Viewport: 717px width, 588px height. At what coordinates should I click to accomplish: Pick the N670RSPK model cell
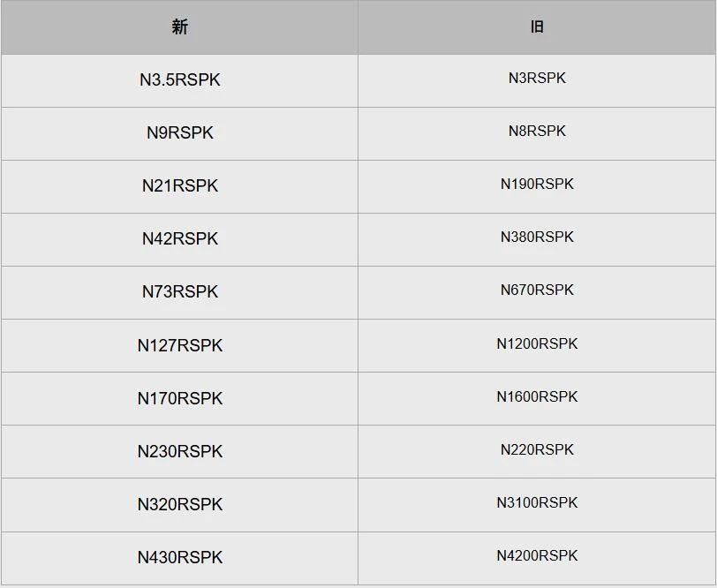coord(537,290)
